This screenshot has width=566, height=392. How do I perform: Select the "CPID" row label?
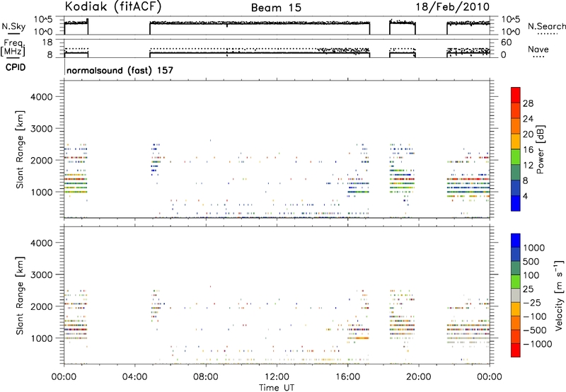(16, 67)
